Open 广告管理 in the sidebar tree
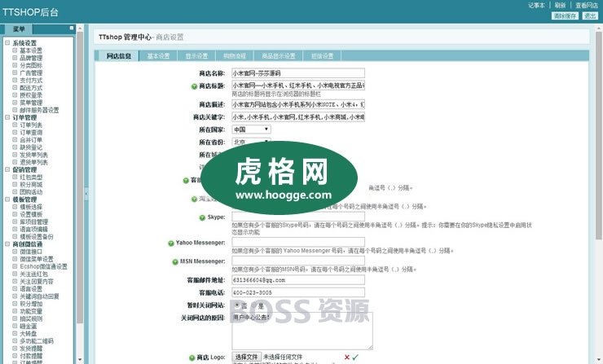 pyautogui.click(x=31, y=72)
